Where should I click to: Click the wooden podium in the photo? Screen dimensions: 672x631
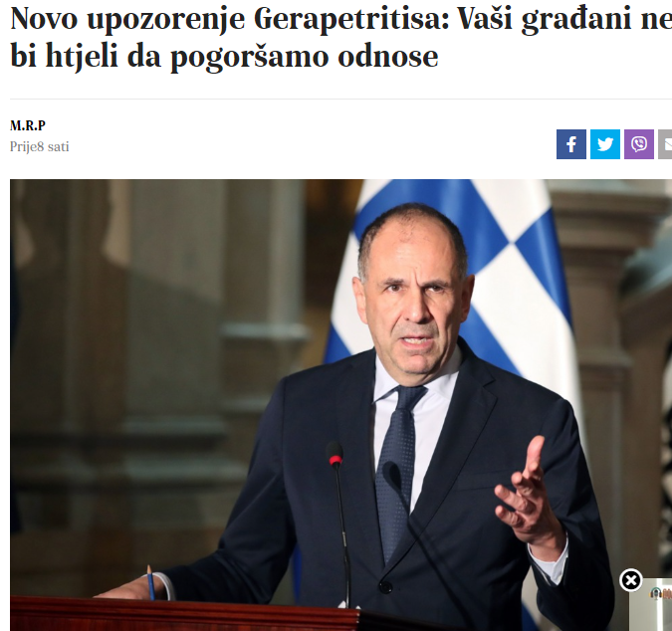coord(184,613)
